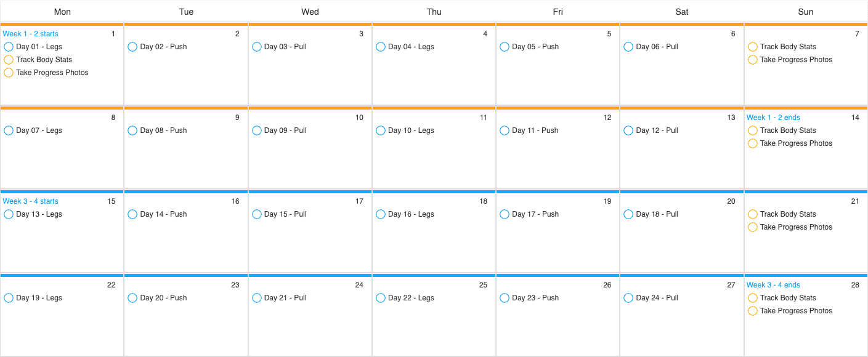The height and width of the screenshot is (357, 868).
Task: Open the Week 1 - 2 ends label
Action: (x=774, y=118)
